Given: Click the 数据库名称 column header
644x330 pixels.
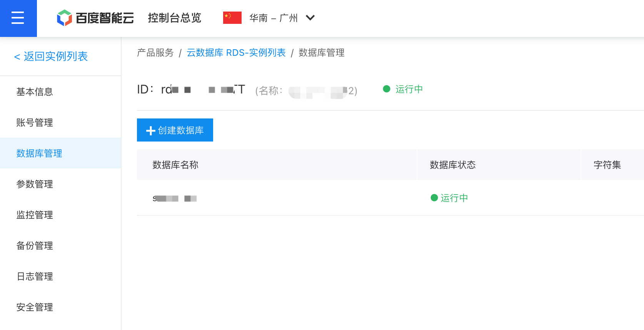Looking at the screenshot, I should [x=175, y=165].
